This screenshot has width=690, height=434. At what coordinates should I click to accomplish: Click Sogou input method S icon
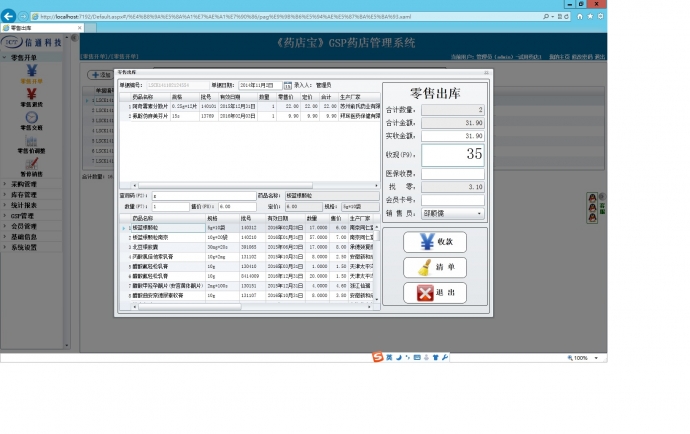(x=378, y=357)
